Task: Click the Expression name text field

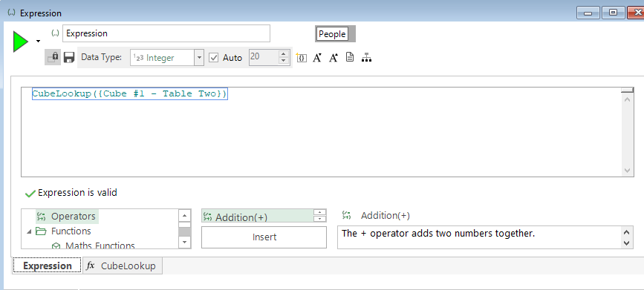Action: (x=166, y=33)
